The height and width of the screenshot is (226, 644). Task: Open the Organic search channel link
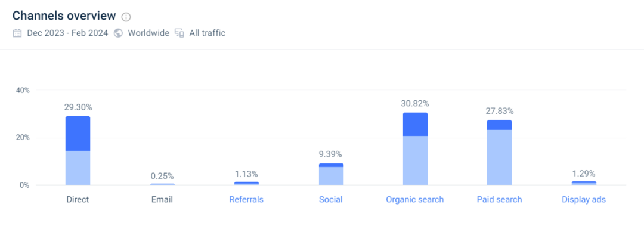coord(415,200)
